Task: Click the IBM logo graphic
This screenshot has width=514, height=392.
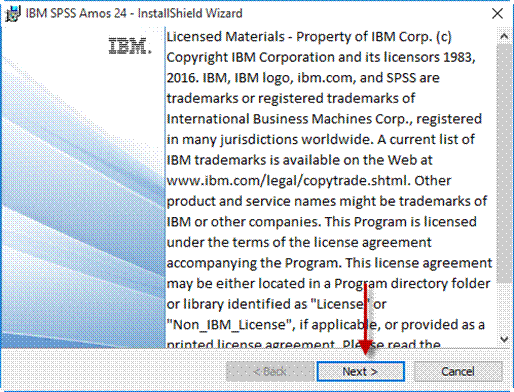Action: point(130,46)
